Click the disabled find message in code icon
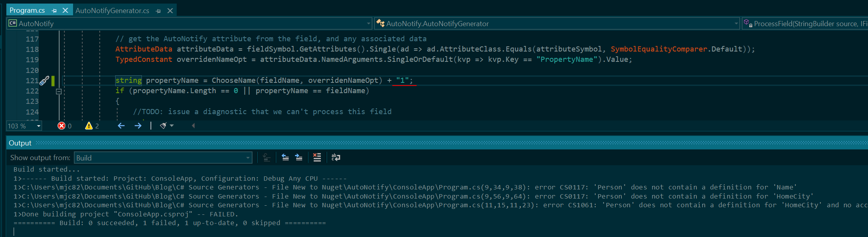 coord(267,157)
